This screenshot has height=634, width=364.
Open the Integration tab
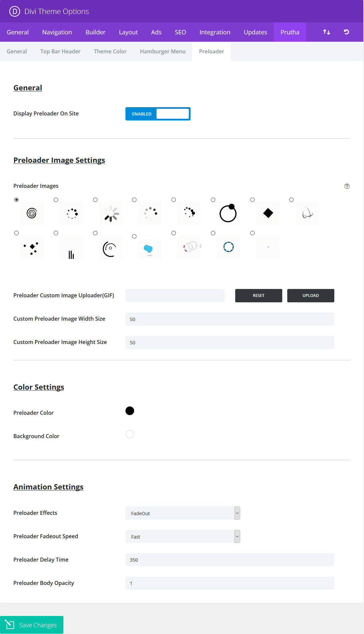pos(215,32)
